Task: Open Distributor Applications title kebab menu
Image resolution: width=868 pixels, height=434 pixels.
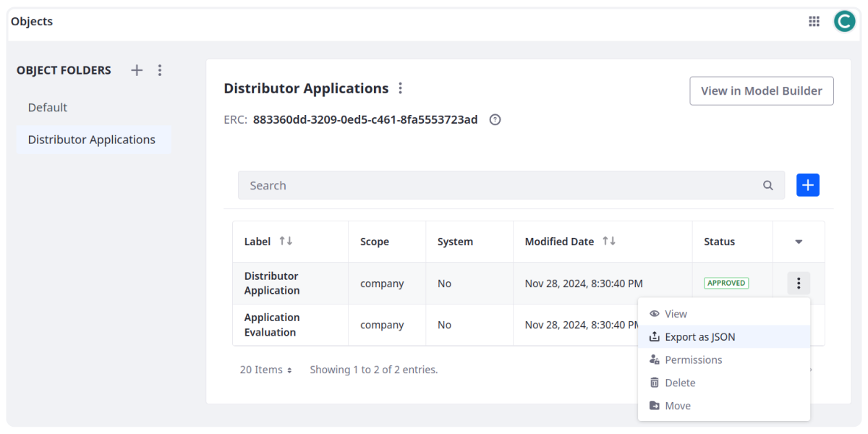Action: point(401,88)
